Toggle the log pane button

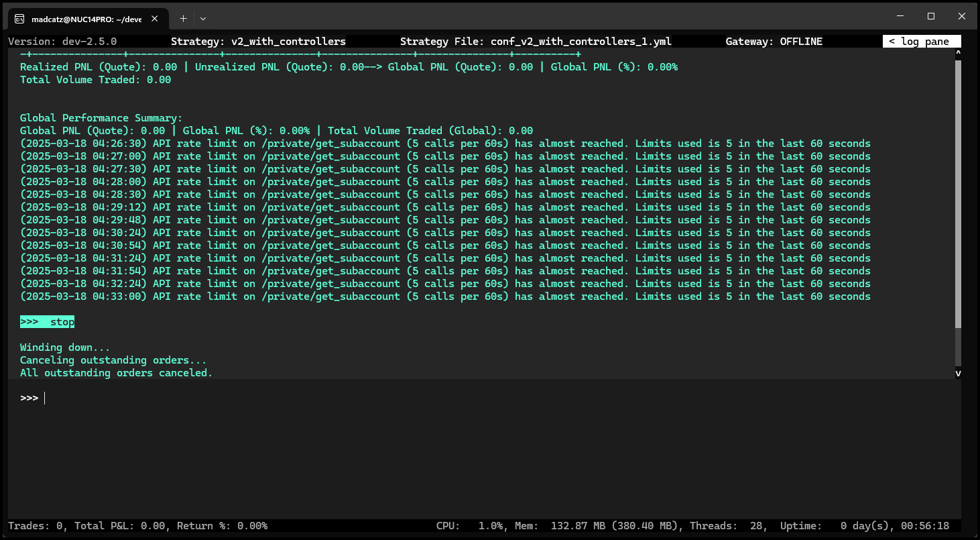click(921, 42)
